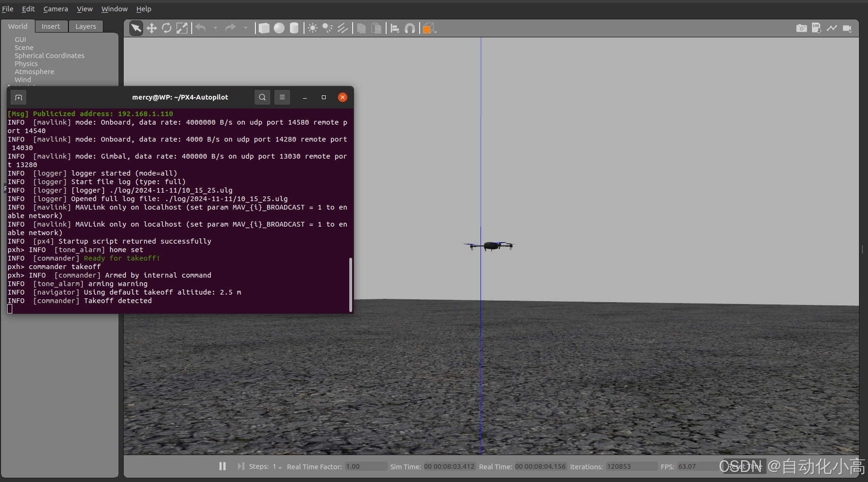Open the Steps count dropdown

277,466
